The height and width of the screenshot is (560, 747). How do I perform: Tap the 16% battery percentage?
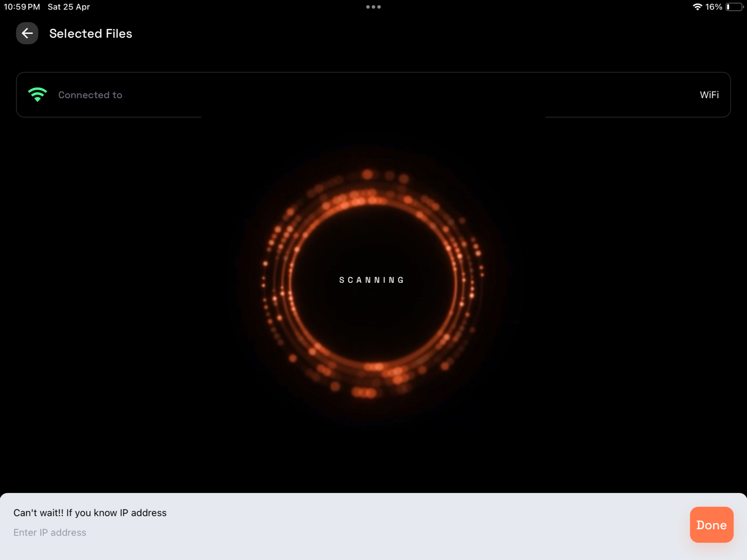tap(714, 7)
